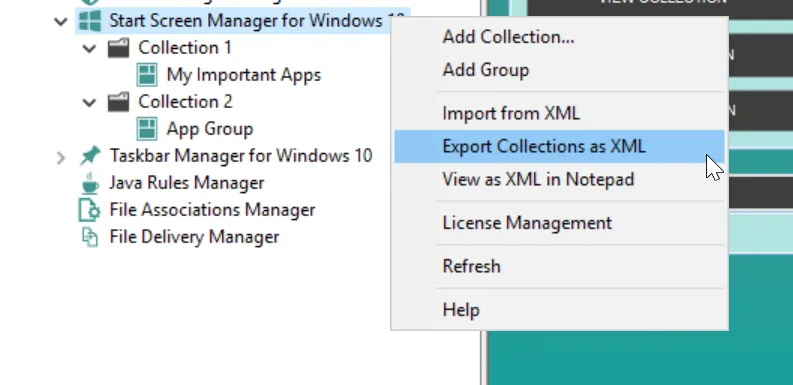Collapse the Start Screen Manager tree node

pyautogui.click(x=61, y=22)
